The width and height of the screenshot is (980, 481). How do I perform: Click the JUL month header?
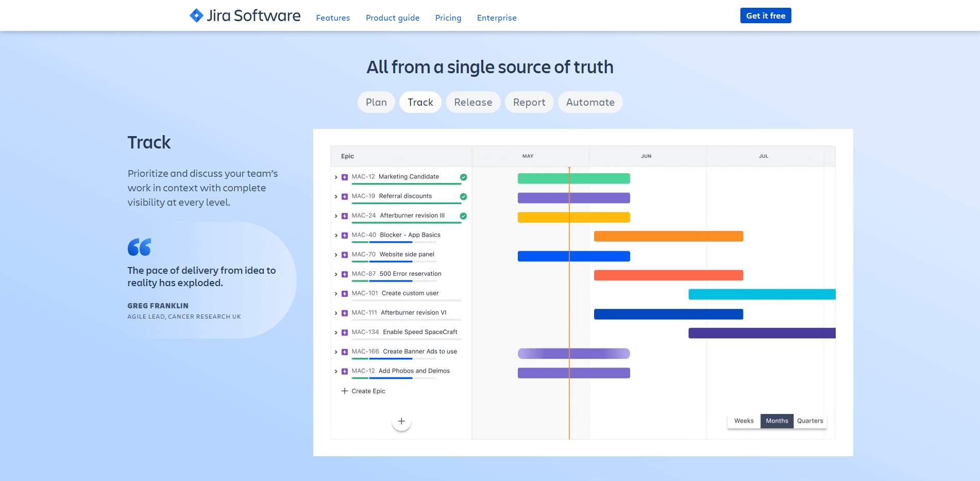[x=764, y=156]
